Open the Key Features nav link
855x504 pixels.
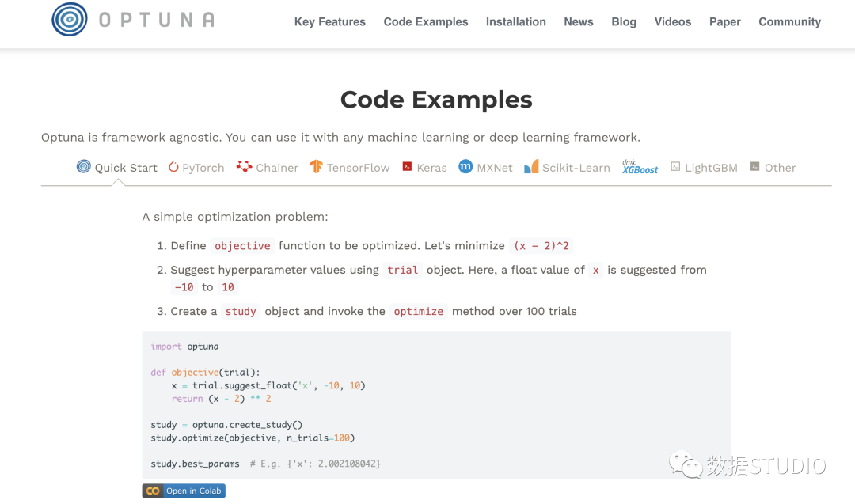coord(330,22)
